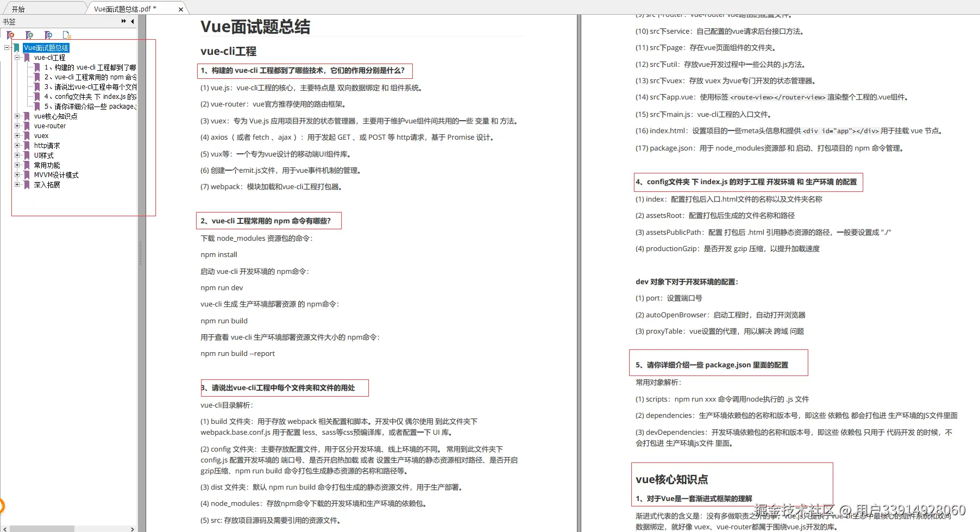Jump to the http请求 bookmark
Screen dimensions: 980x532
47,146
